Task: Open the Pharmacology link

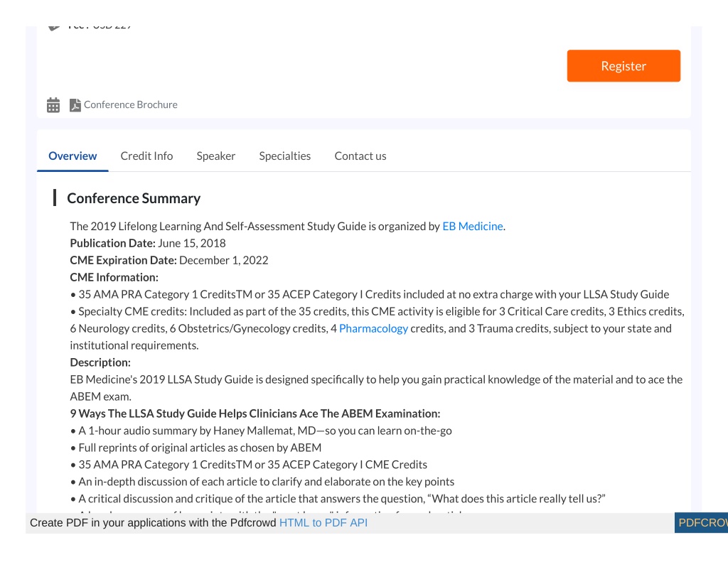Action: click(x=373, y=328)
